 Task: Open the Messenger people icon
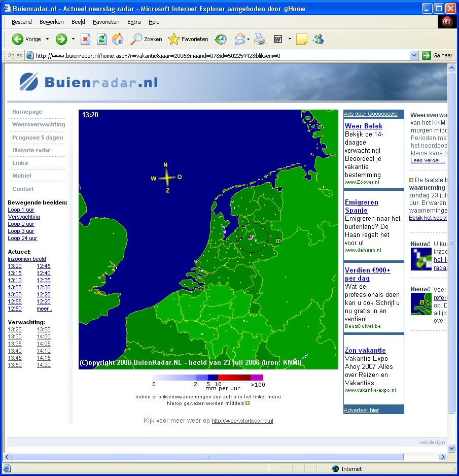click(x=318, y=39)
